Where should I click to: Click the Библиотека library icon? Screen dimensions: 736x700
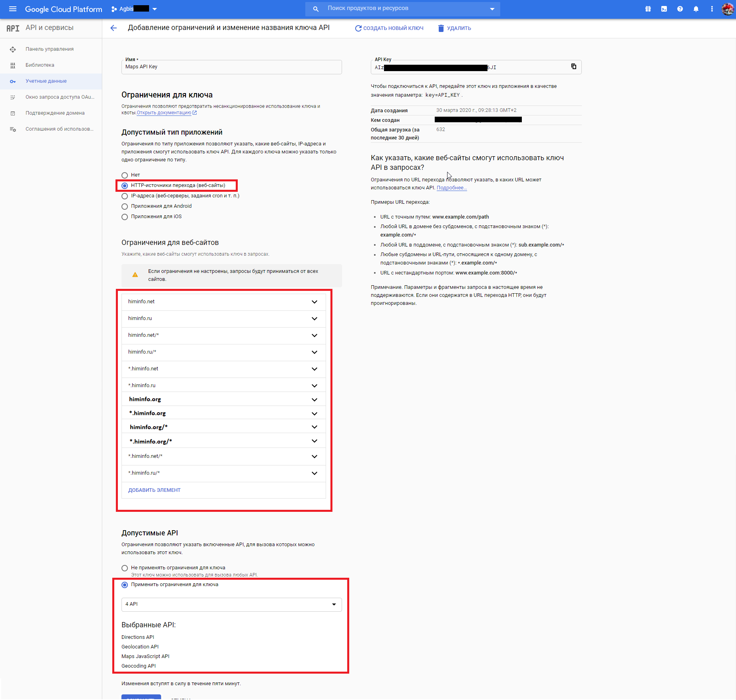pyautogui.click(x=13, y=65)
